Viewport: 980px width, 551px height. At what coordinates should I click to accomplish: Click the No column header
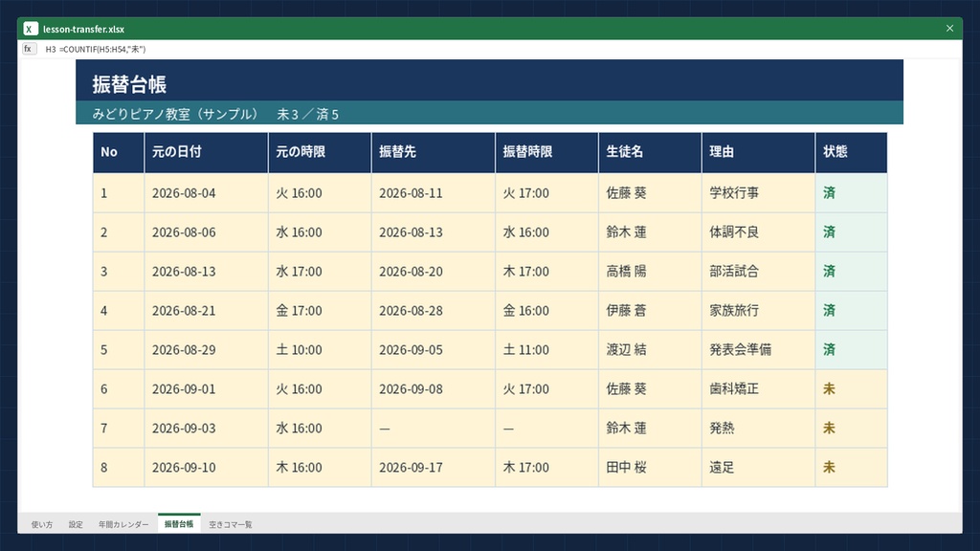coord(119,152)
